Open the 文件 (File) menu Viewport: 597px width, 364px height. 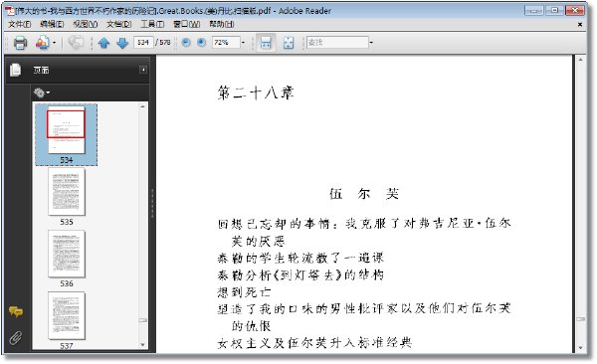(x=20, y=25)
